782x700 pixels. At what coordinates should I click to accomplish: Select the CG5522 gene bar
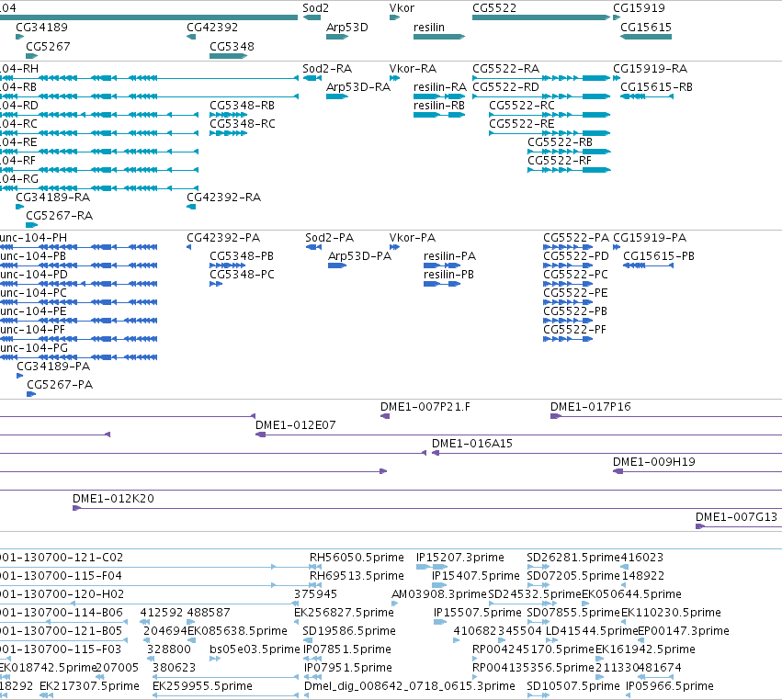tap(541, 17)
